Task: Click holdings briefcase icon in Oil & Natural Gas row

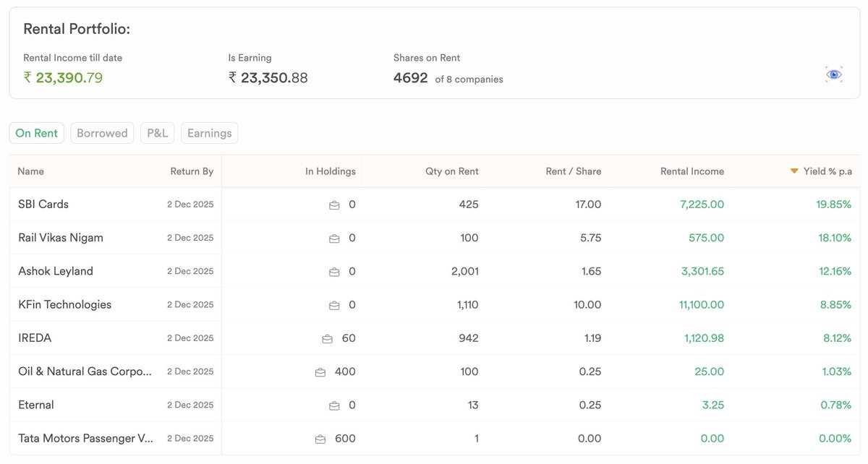Action: (320, 372)
